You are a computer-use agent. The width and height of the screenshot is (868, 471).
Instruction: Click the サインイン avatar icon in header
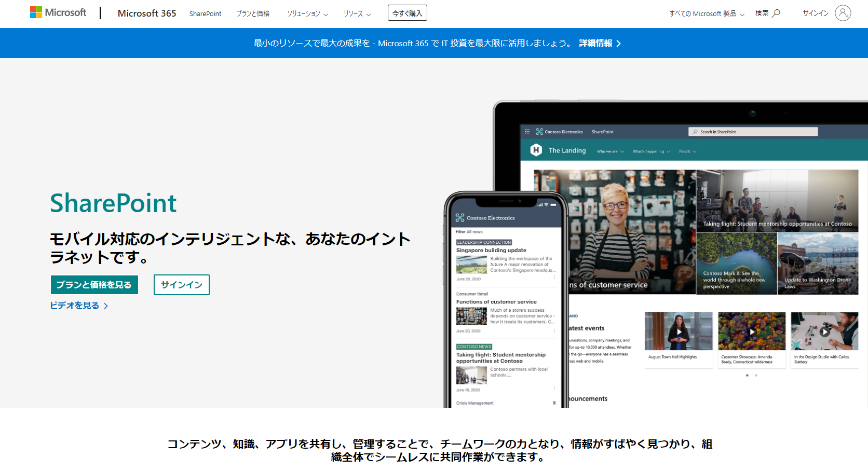843,13
